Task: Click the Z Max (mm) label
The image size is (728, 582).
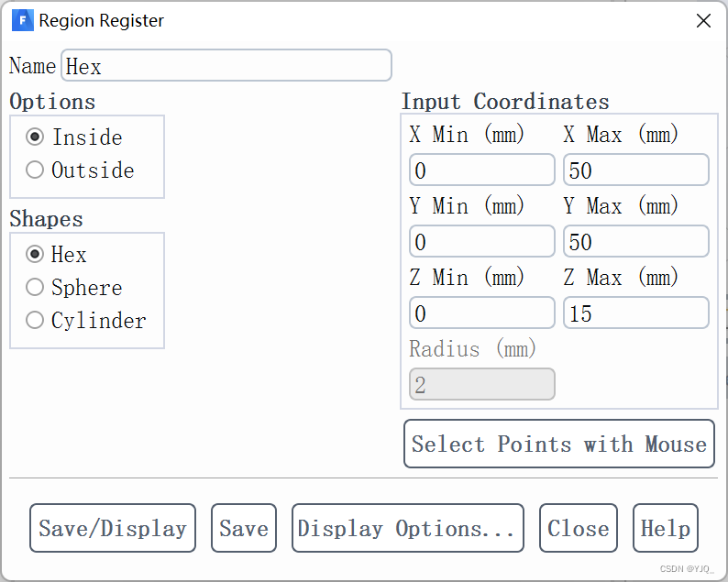Action: [621, 277]
